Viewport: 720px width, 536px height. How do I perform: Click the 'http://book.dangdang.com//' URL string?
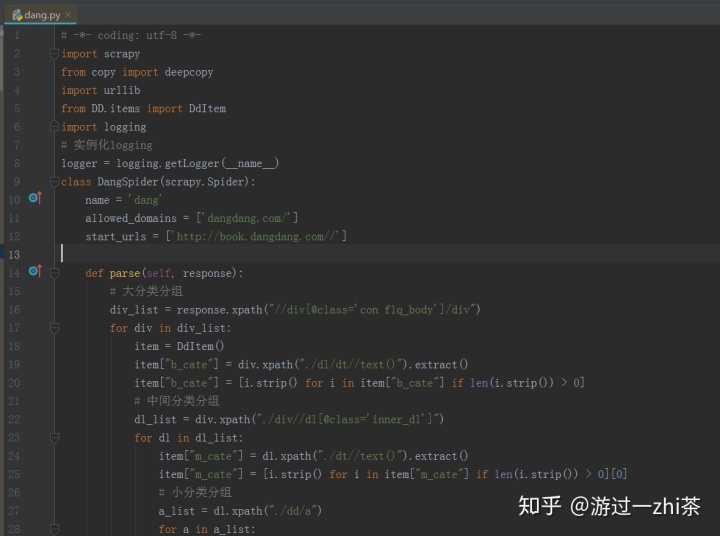[x=256, y=237]
